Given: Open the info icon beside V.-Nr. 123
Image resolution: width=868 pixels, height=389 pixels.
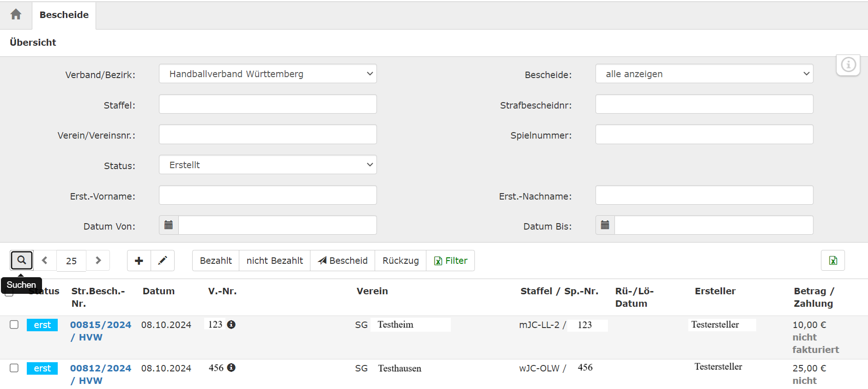Looking at the screenshot, I should pyautogui.click(x=231, y=325).
